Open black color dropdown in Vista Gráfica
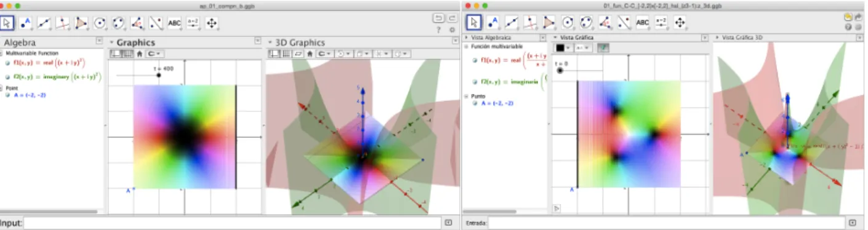The width and height of the screenshot is (868, 230). (564, 47)
